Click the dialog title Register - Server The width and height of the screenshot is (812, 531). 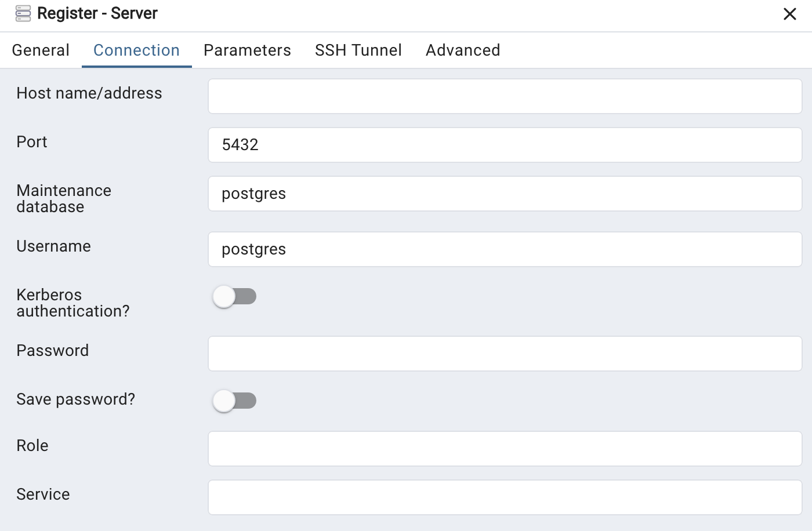pyautogui.click(x=97, y=13)
